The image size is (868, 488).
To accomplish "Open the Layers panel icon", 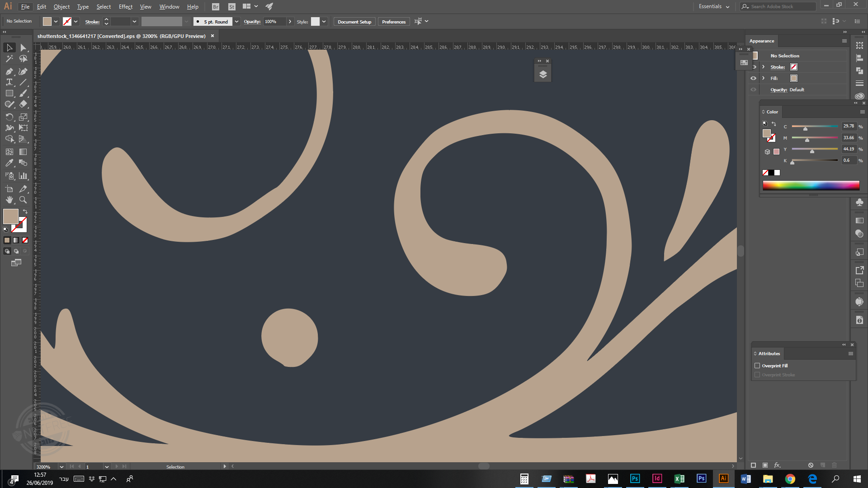I will point(543,75).
